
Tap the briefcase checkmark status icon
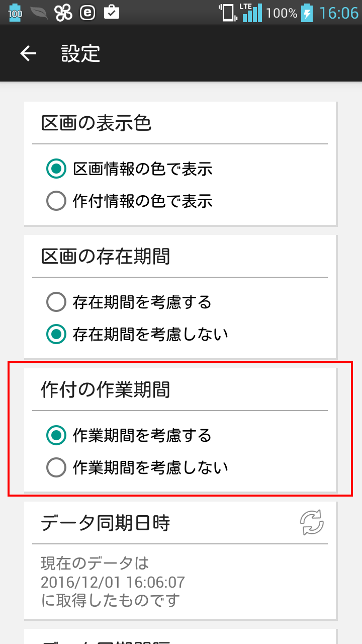pos(112,13)
